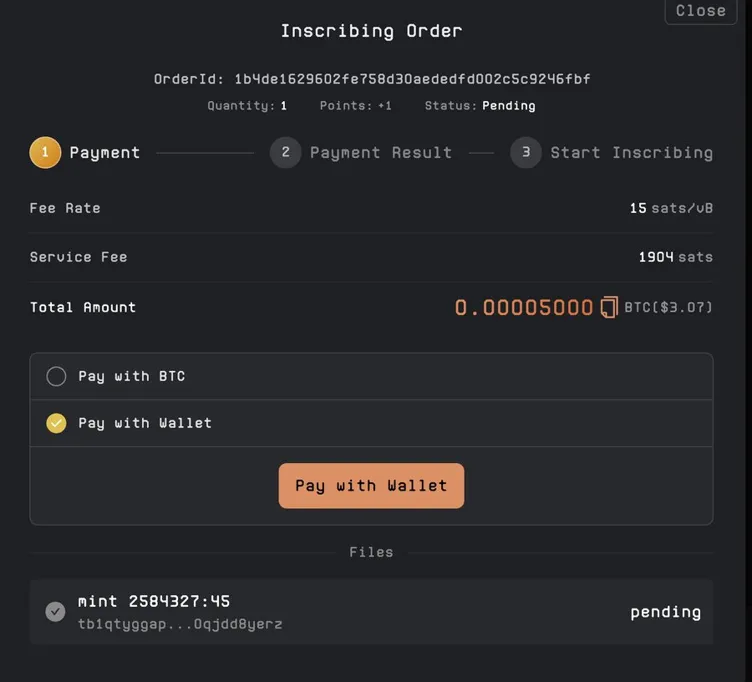Click the Payment step label
Viewport: 752px width, 682px height.
pos(104,153)
